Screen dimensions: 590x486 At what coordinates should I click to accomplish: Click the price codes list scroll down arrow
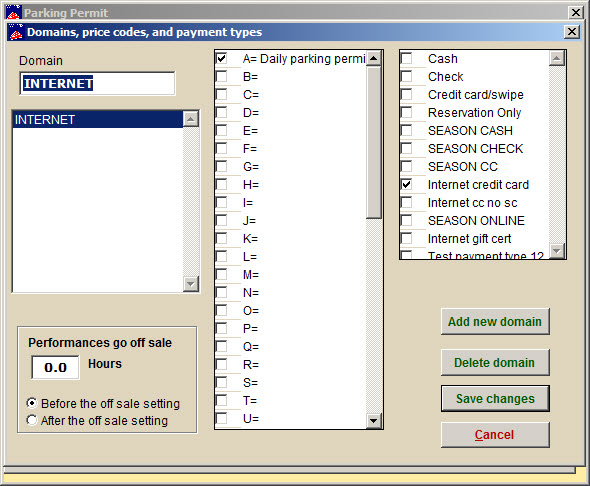(x=374, y=421)
